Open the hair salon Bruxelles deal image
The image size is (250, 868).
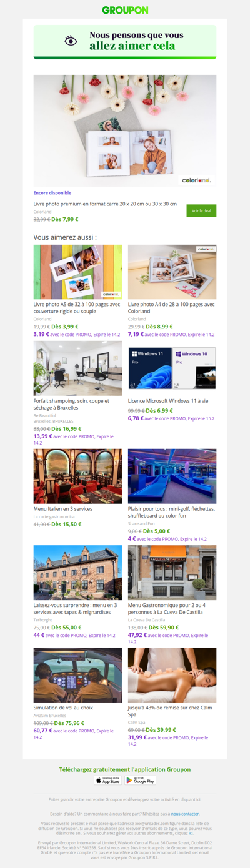click(x=77, y=368)
